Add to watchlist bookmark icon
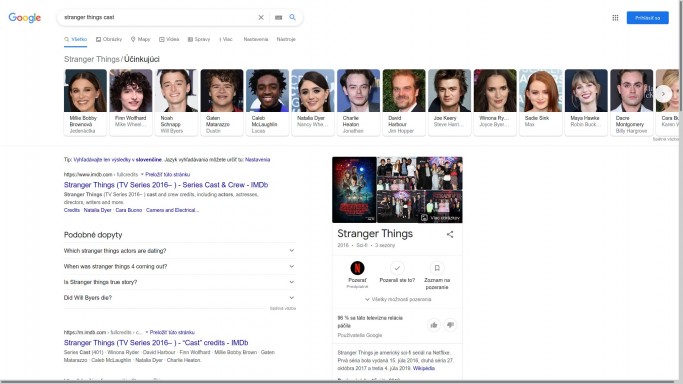 tap(437, 268)
